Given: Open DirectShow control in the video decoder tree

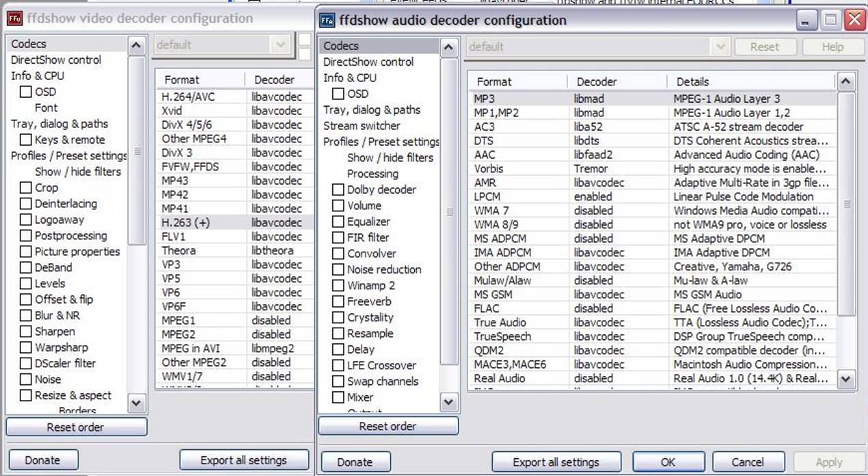Looking at the screenshot, I should (x=56, y=60).
